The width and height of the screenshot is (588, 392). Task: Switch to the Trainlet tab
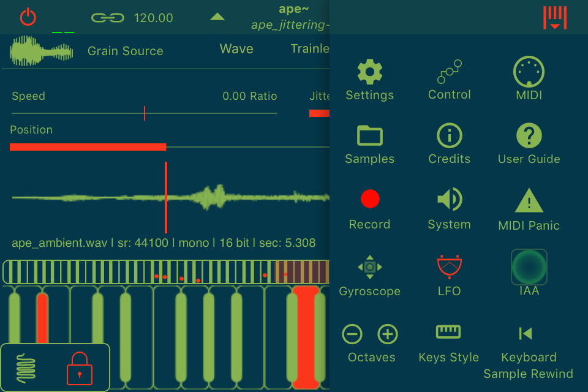pos(310,48)
